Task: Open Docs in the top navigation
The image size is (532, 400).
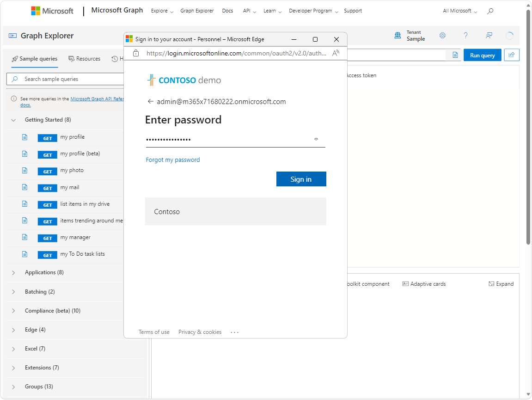Action: [x=227, y=11]
